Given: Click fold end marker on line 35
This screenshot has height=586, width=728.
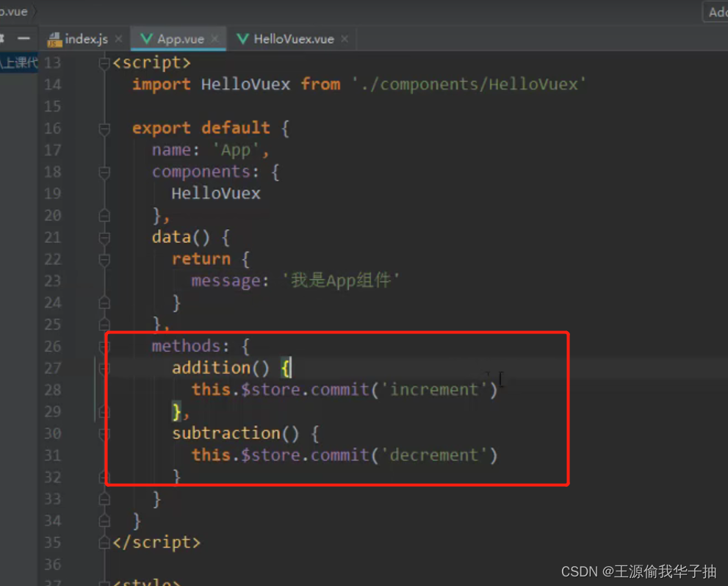Looking at the screenshot, I should tap(104, 543).
